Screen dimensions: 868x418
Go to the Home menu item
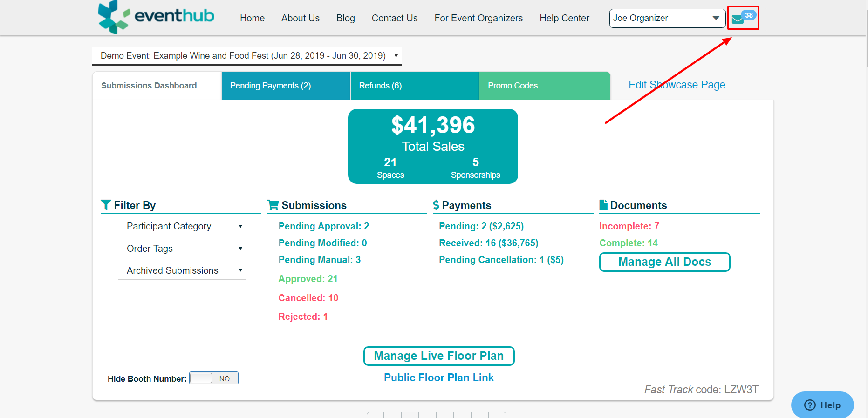pos(253,18)
